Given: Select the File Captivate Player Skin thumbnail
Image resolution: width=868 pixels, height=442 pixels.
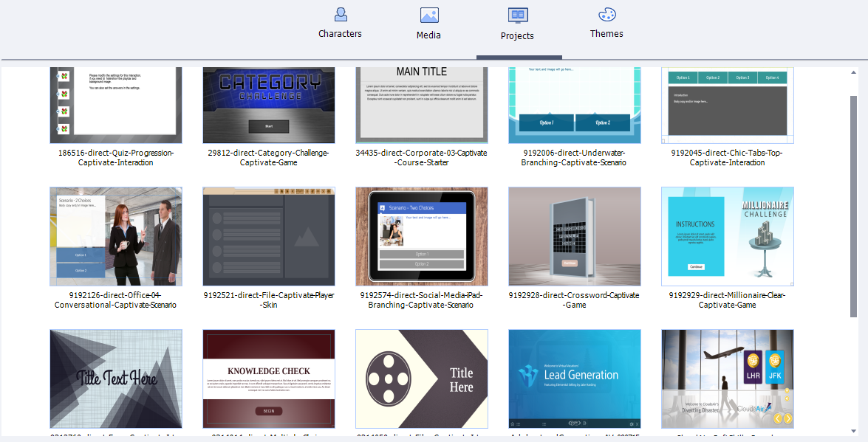Looking at the screenshot, I should point(269,236).
